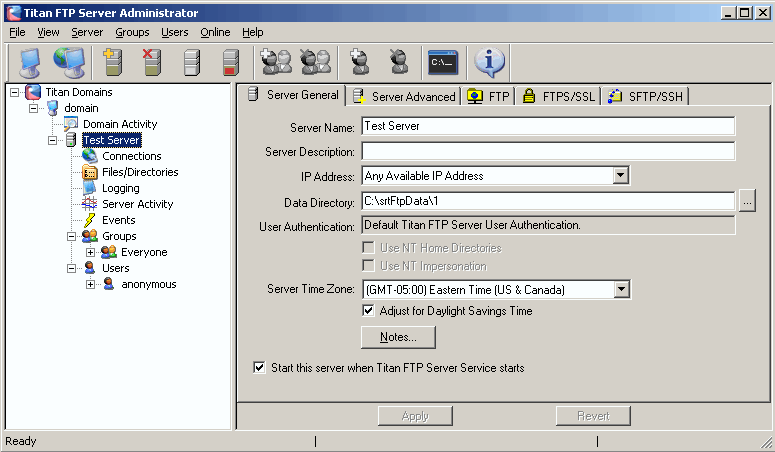Click the Revert button

(x=593, y=416)
